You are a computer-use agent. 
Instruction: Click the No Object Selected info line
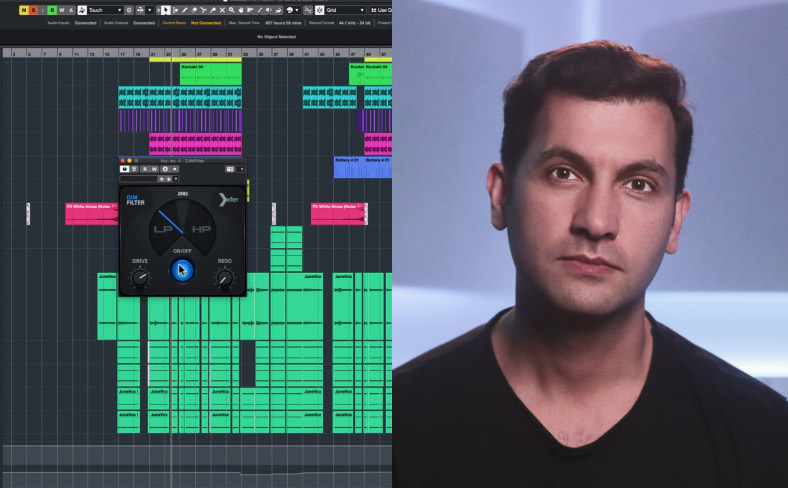276,37
